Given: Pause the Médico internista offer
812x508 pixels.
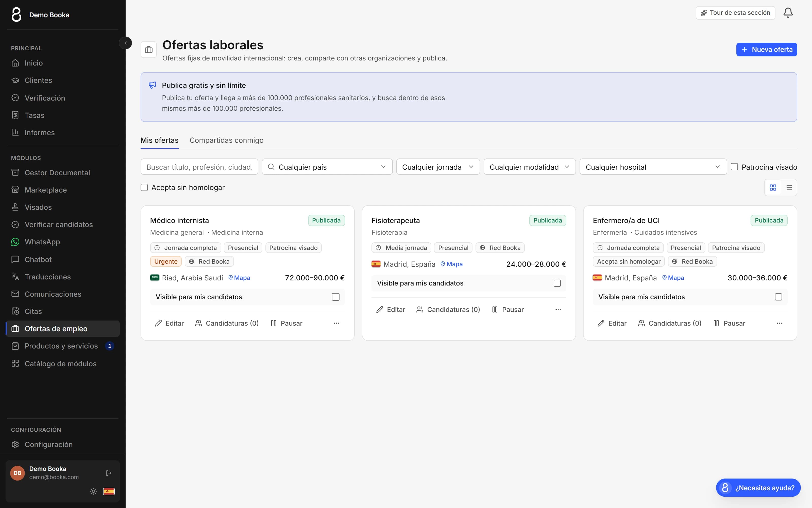Looking at the screenshot, I should [286, 323].
